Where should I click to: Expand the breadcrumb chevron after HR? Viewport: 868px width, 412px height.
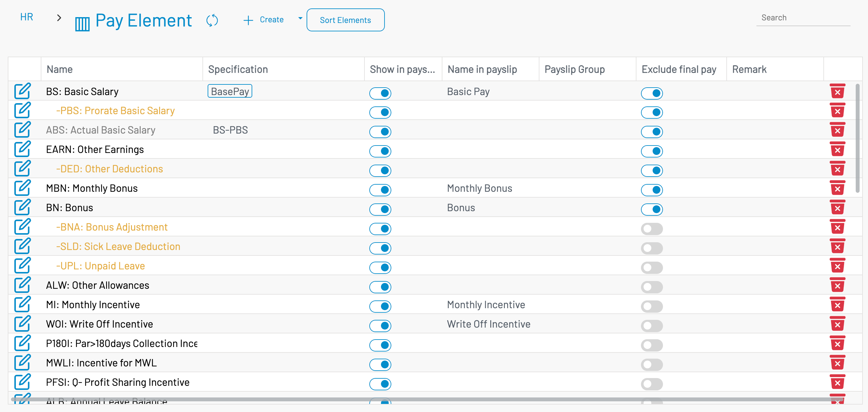pyautogui.click(x=59, y=17)
